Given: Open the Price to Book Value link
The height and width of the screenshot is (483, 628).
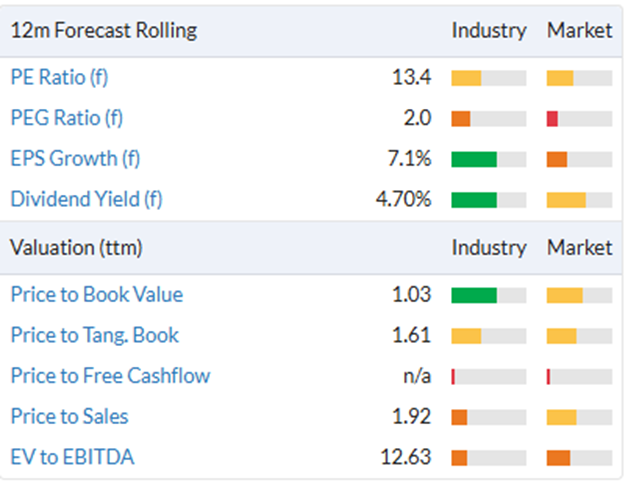Looking at the screenshot, I should (97, 294).
